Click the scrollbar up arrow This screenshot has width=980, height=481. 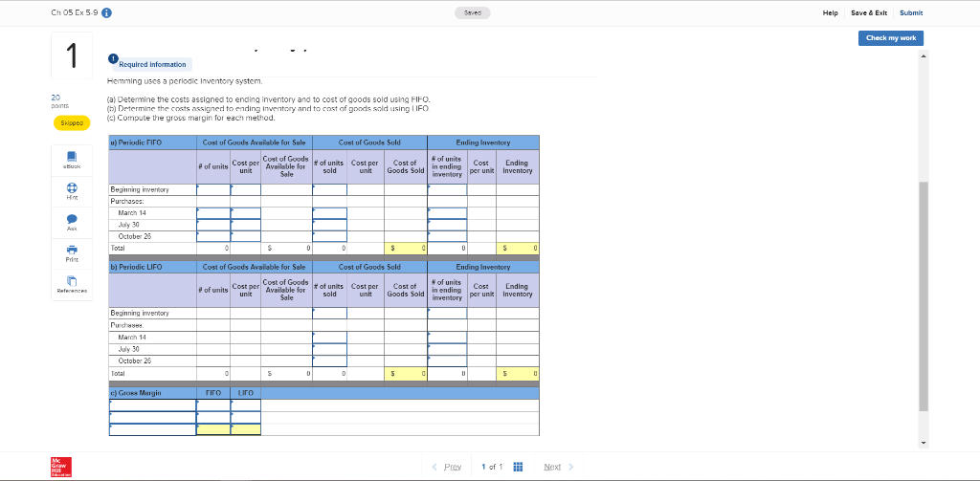[x=924, y=56]
